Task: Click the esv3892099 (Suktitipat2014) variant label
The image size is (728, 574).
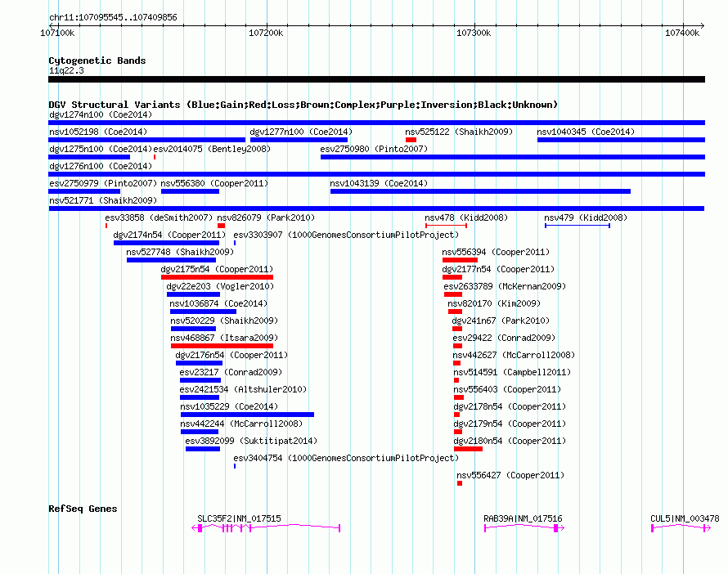Action: [x=251, y=441]
